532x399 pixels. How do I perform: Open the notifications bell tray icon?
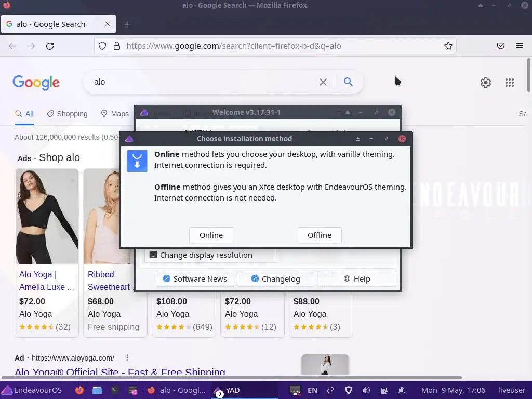tap(402, 390)
